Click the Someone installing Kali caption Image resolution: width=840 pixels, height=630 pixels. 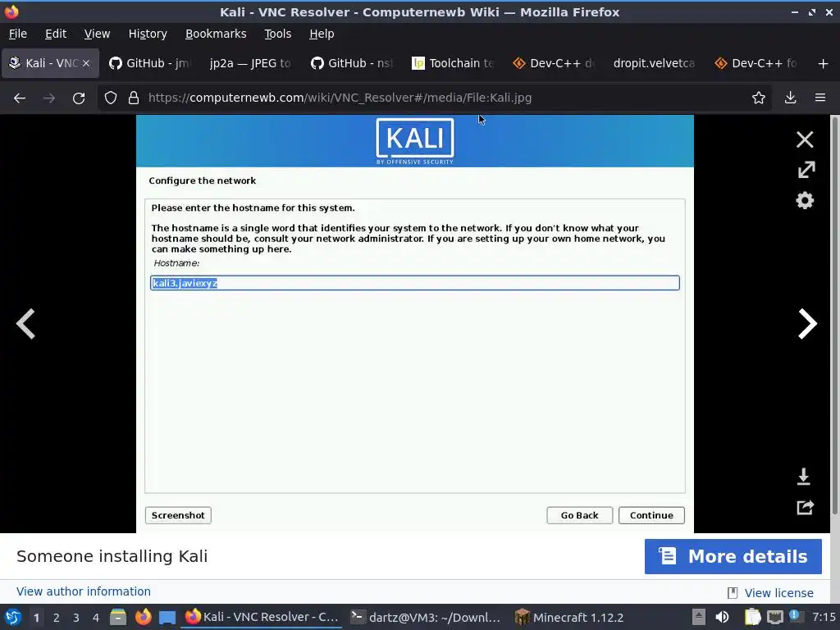click(112, 557)
